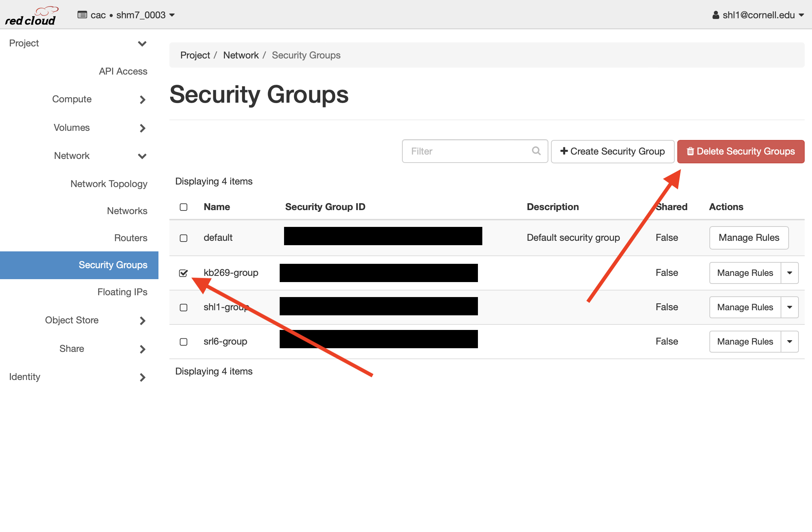Click the Default security group description
Viewport: 812px width, 532px height.
click(573, 238)
